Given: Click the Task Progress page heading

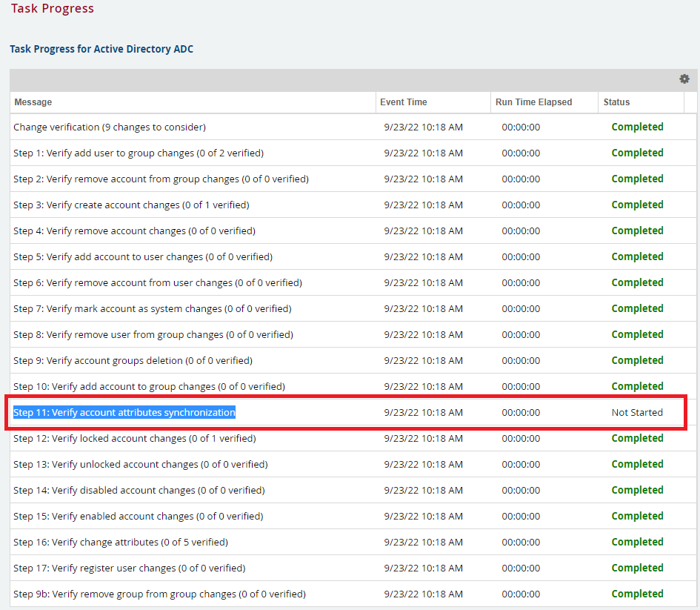Looking at the screenshot, I should 52,9.
